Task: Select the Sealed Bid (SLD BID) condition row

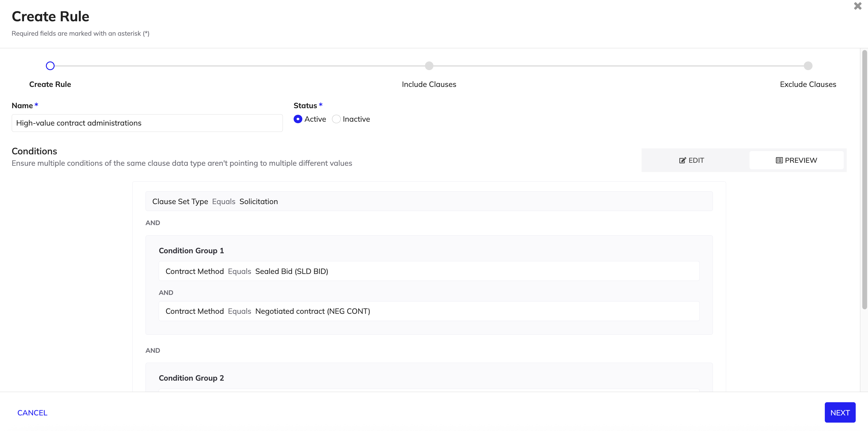Action: [429, 271]
